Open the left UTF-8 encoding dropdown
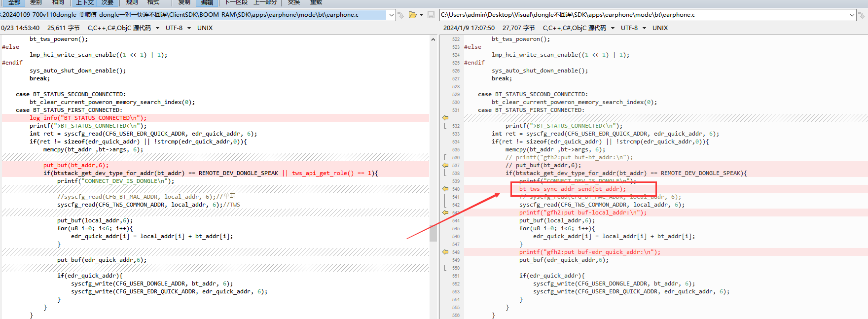The image size is (868, 319). [189, 28]
